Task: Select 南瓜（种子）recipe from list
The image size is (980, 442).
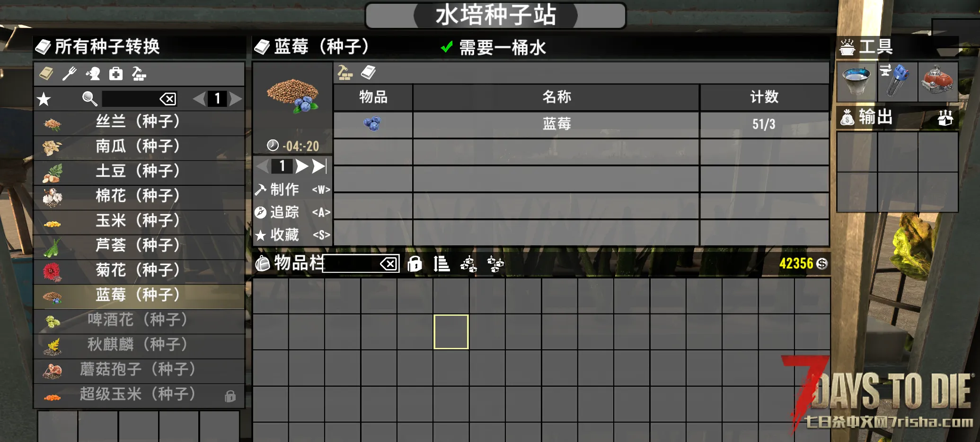Action: (x=139, y=146)
